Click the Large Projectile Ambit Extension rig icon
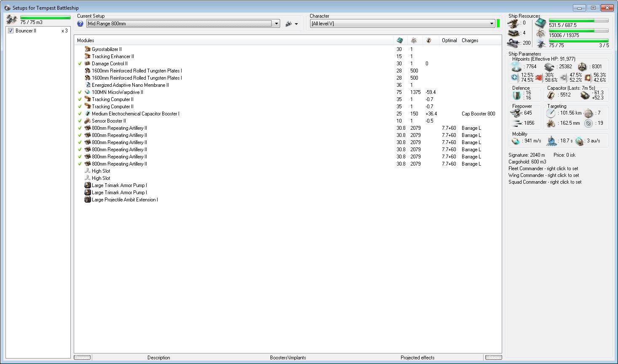 88,200
